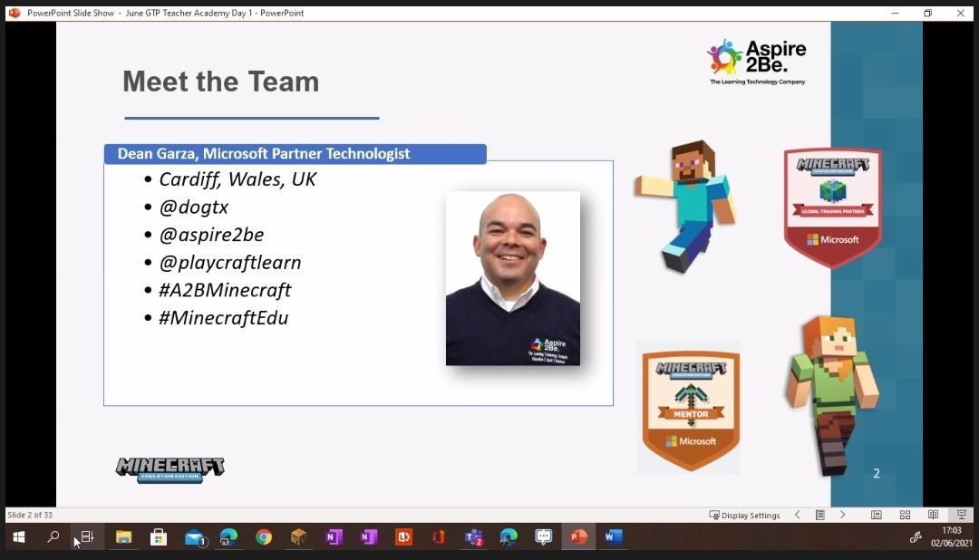Screen dimensions: 979x560
Task: Minimize the PowerPoint Slide Show window
Action: pos(895,13)
